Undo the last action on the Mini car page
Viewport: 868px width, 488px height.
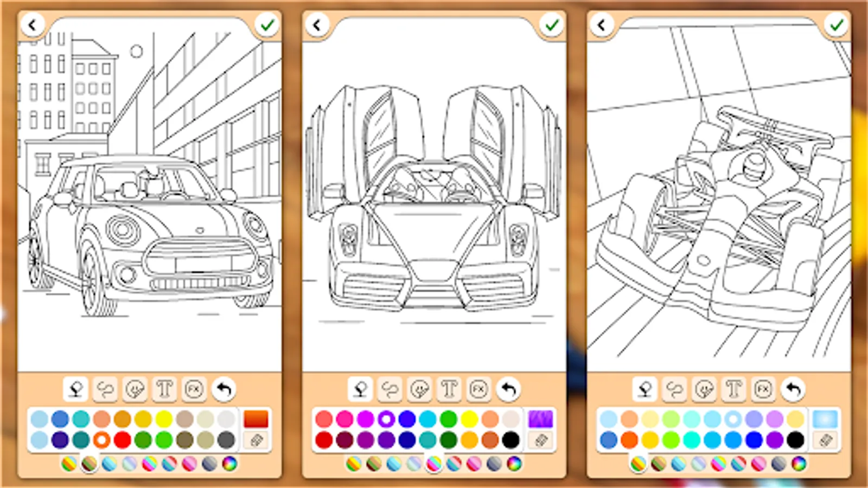pos(224,389)
